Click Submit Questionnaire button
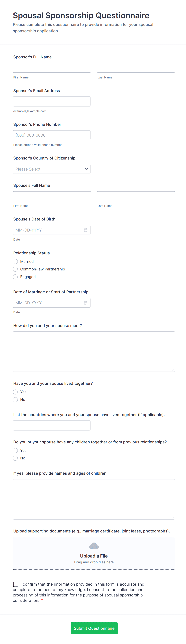This screenshot has width=186, height=644. pyautogui.click(x=94, y=628)
